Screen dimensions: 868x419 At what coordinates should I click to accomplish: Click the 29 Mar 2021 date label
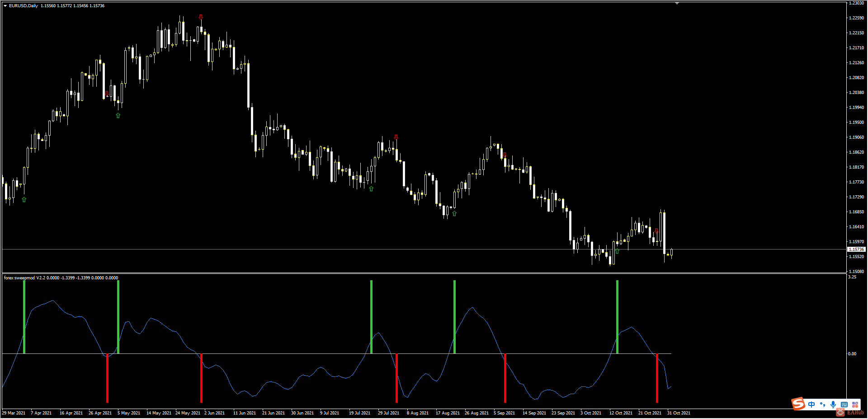click(14, 413)
